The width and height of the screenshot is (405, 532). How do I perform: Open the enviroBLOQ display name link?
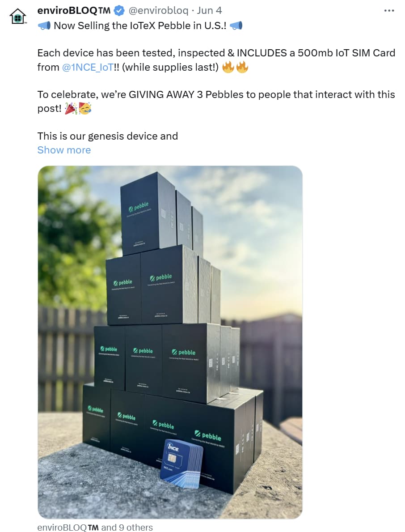click(74, 11)
